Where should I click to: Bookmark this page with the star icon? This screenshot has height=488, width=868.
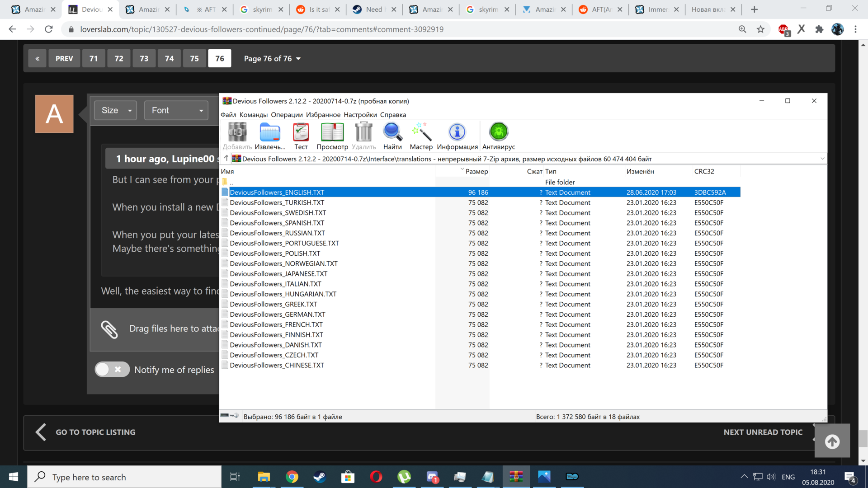pyautogui.click(x=761, y=29)
